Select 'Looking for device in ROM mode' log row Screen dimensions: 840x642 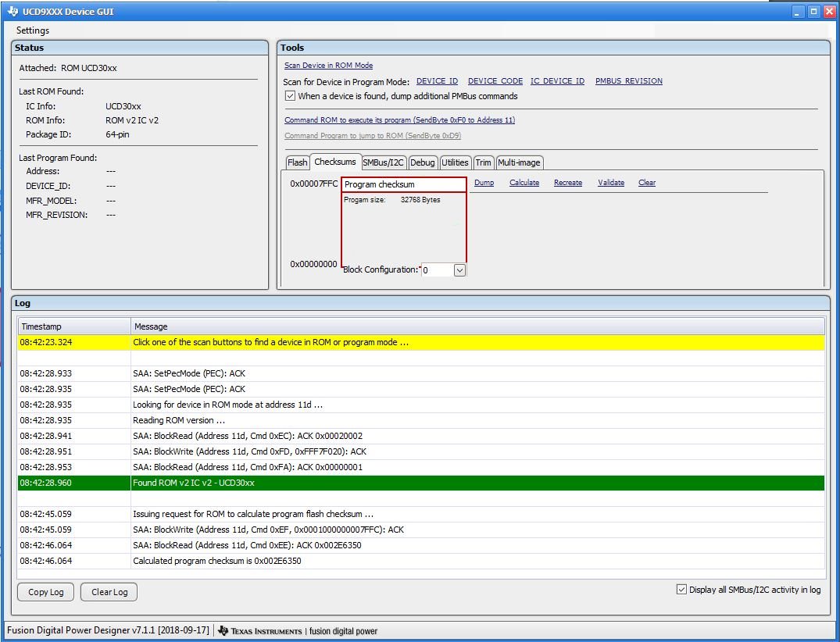click(421, 405)
